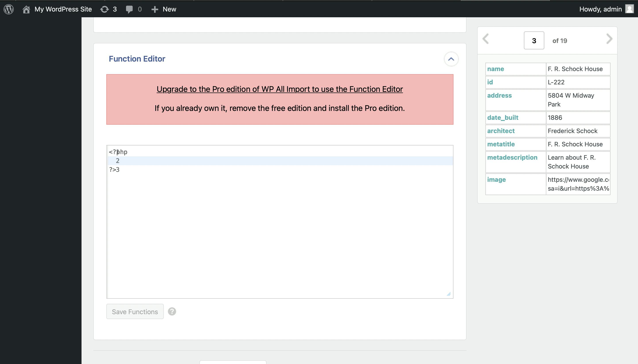This screenshot has height=364, width=638.
Task: Open the help question mark icon
Action: (172, 312)
